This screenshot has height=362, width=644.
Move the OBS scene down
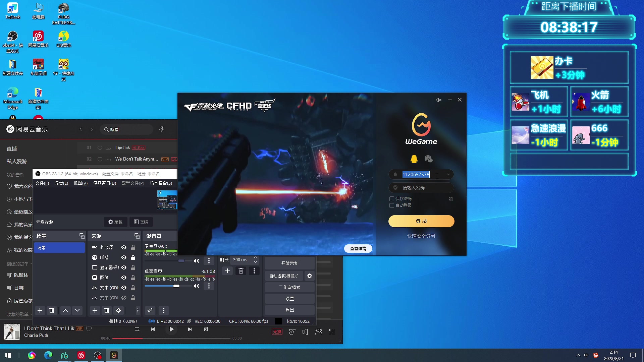point(77,310)
